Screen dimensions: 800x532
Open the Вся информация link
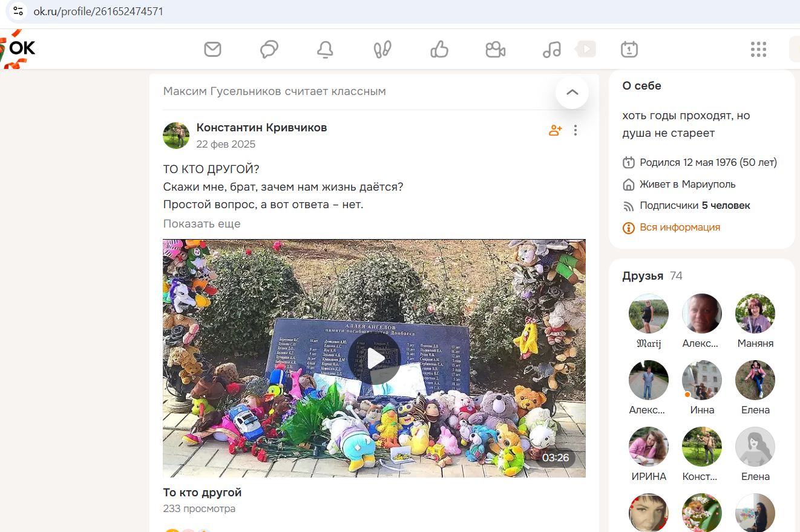click(x=680, y=228)
